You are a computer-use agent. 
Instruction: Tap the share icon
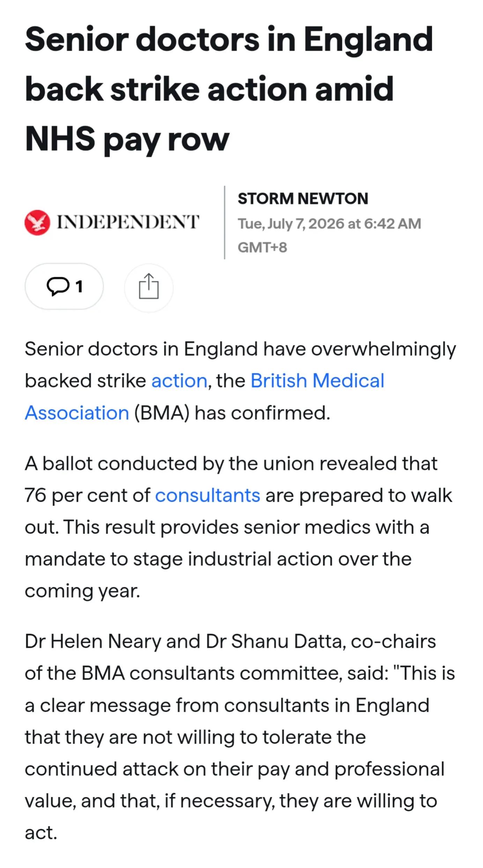tap(149, 286)
